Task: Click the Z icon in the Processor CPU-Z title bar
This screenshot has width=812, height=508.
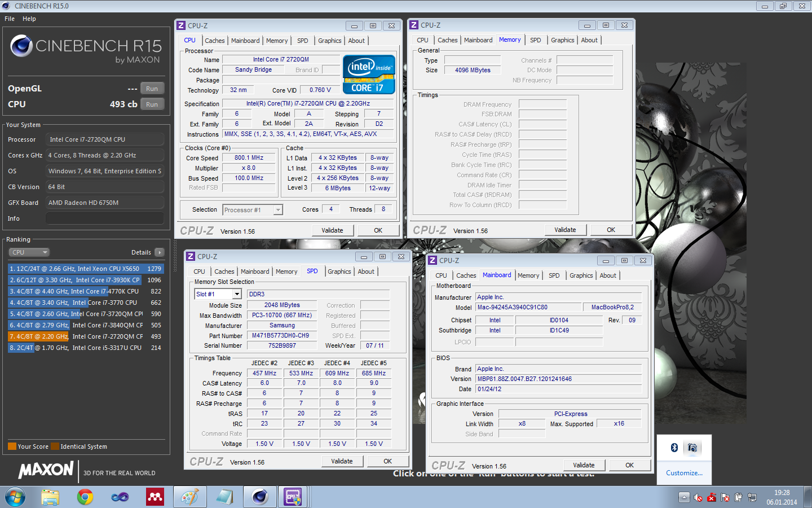Action: coord(181,25)
